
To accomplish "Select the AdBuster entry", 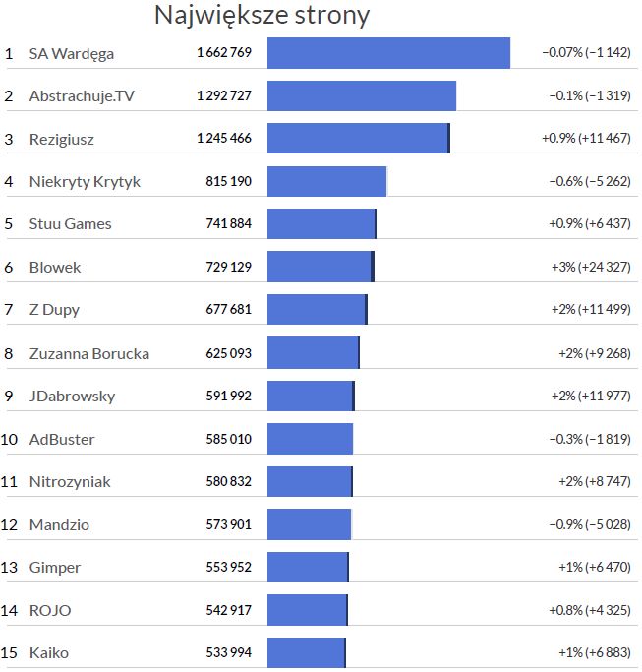I will pyautogui.click(x=62, y=439).
